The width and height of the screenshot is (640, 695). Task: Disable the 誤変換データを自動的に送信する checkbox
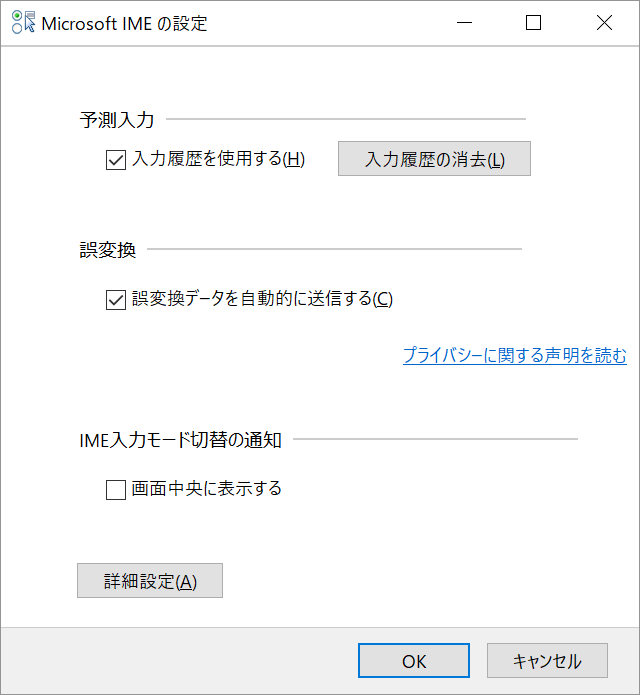[115, 299]
